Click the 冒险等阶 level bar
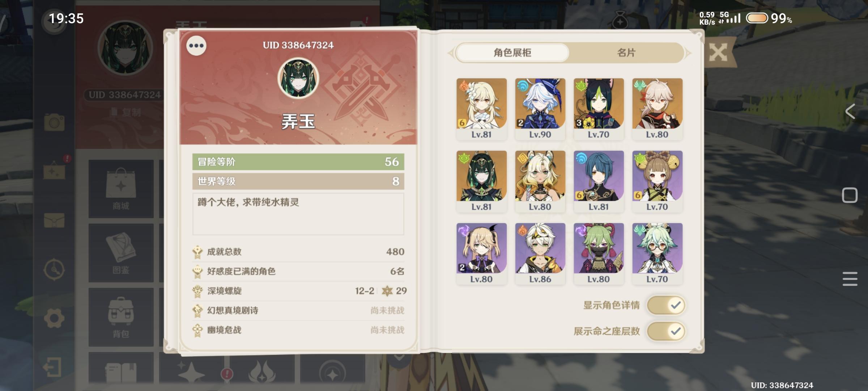 tap(298, 162)
